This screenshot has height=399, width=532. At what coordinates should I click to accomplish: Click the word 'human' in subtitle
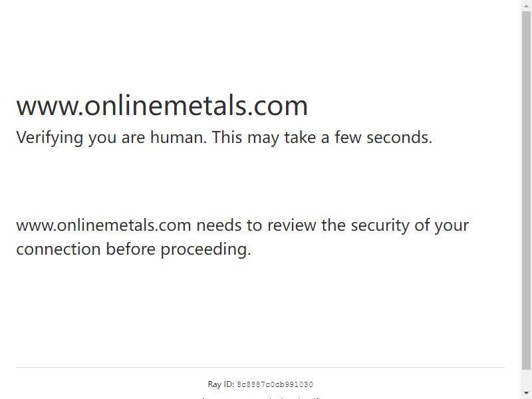(178, 138)
